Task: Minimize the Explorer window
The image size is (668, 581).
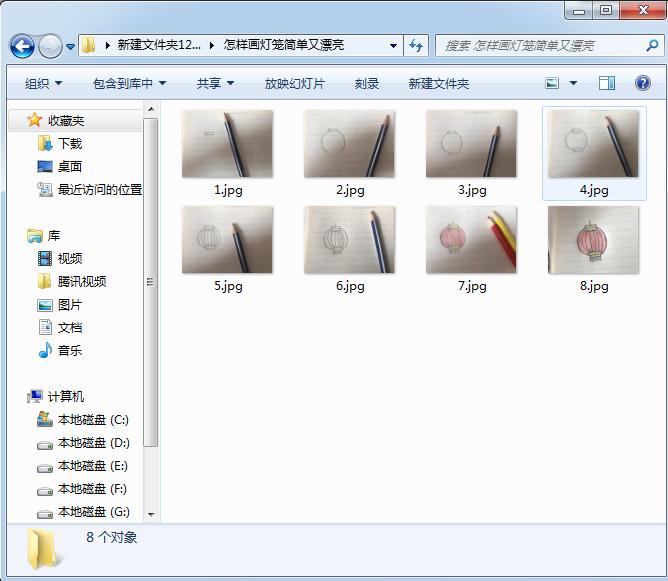Action: tap(579, 11)
